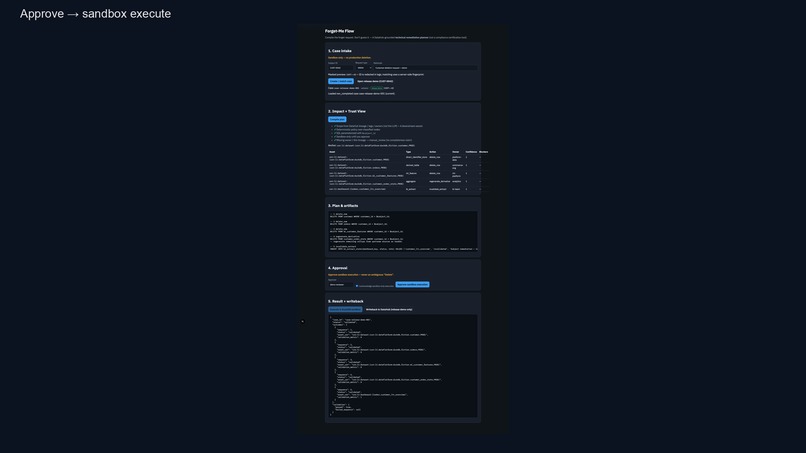
Task: Click the slide title 'Approve → sandbox execute'
Action: click(x=95, y=14)
